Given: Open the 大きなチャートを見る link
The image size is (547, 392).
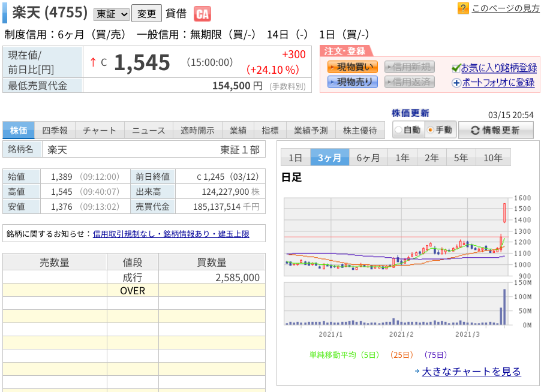Looking at the screenshot, I should tap(471, 372).
